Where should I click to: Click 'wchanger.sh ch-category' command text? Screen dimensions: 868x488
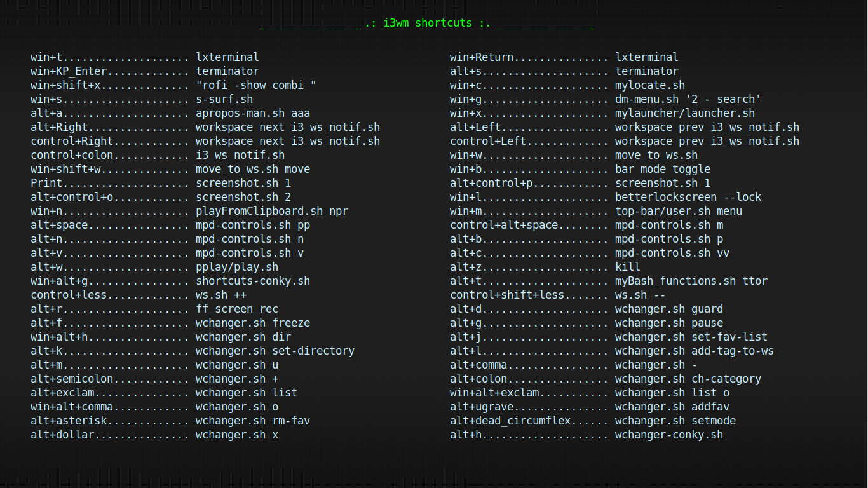[688, 379]
